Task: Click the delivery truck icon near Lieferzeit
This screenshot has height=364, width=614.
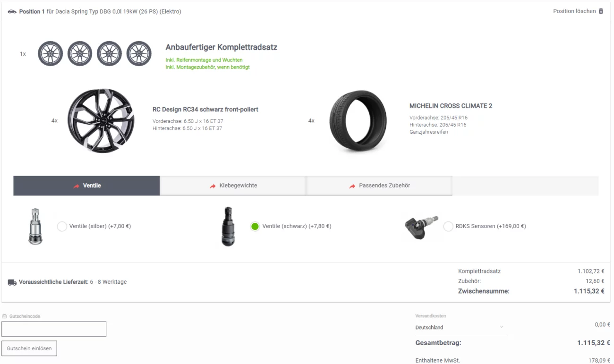Action: point(12,282)
